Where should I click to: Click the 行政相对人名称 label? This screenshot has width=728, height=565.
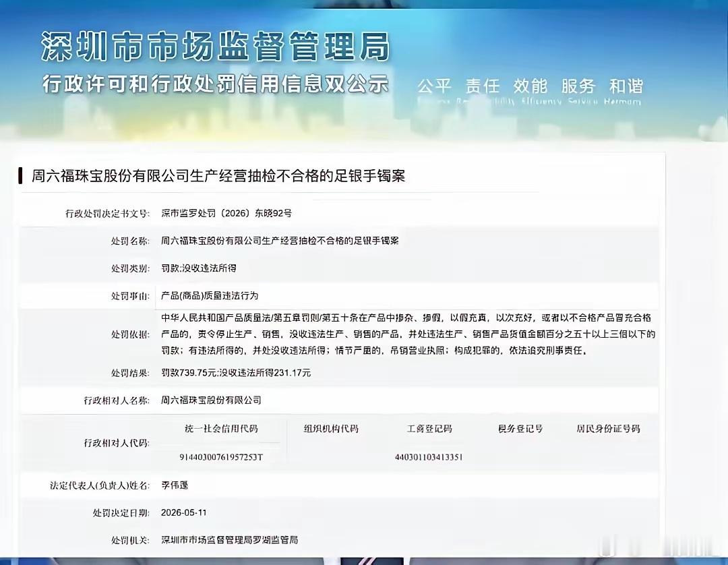(x=117, y=400)
